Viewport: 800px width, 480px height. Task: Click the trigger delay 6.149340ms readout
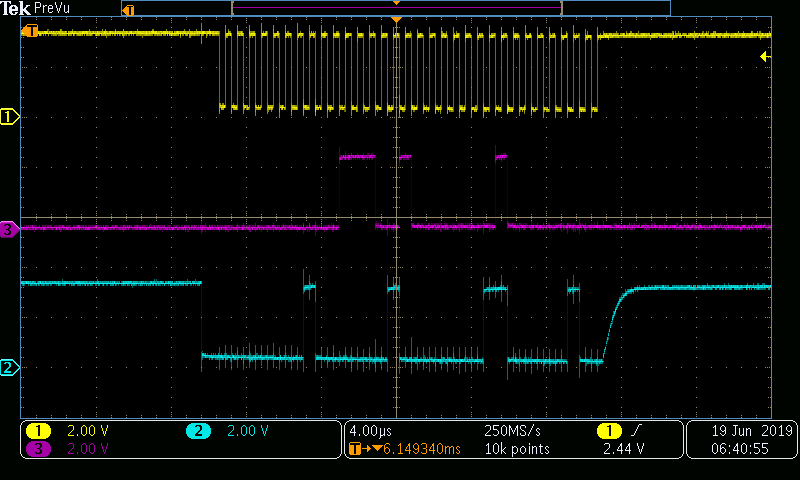click(x=421, y=449)
